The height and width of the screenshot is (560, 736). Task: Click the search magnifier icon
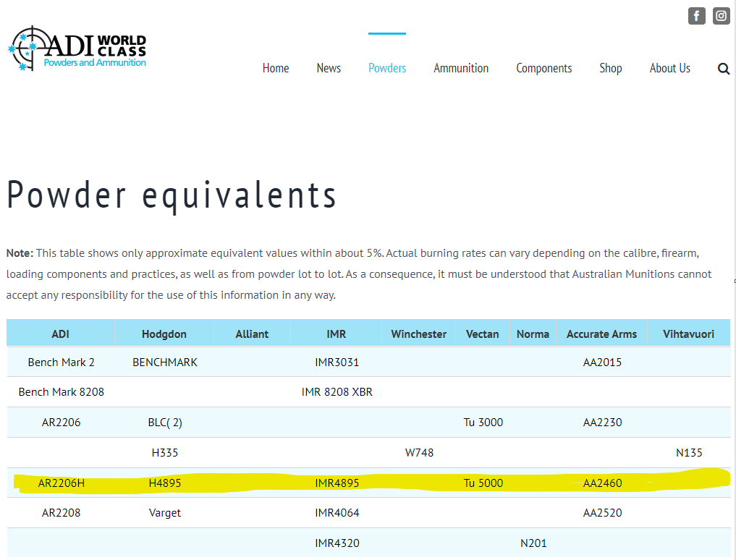[x=723, y=69]
